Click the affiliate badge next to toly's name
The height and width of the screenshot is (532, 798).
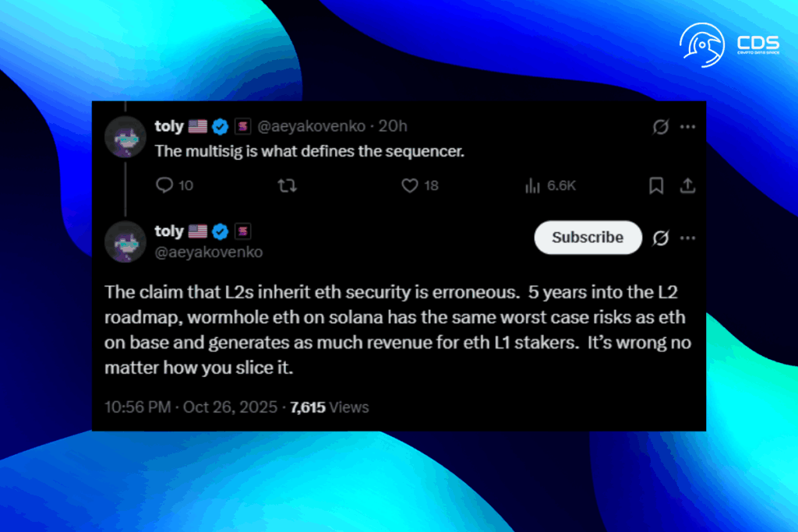242,125
